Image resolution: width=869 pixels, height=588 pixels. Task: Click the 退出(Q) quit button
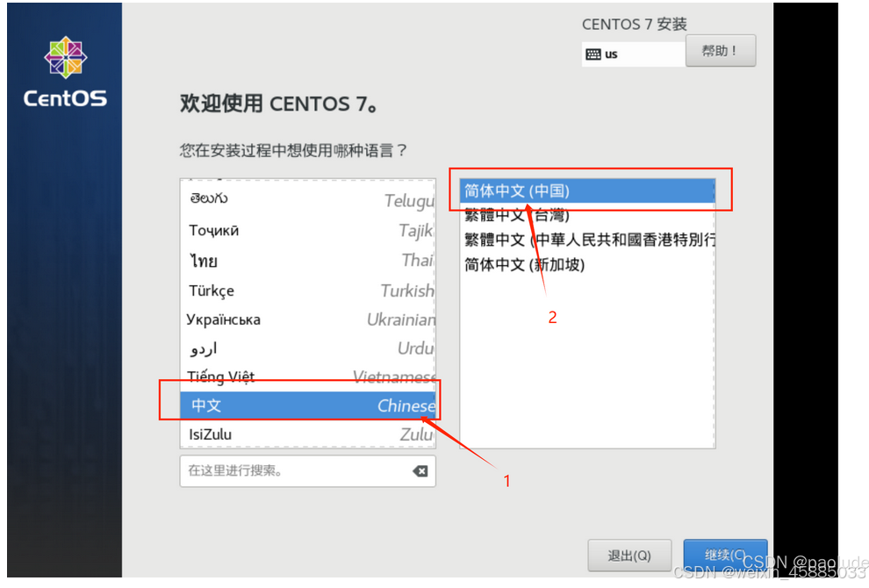629,556
